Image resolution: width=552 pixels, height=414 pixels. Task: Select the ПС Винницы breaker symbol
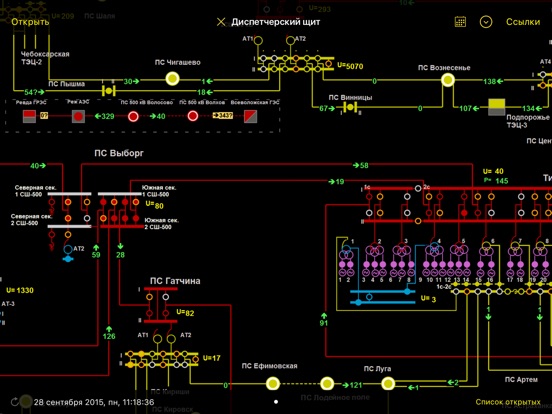(x=350, y=107)
